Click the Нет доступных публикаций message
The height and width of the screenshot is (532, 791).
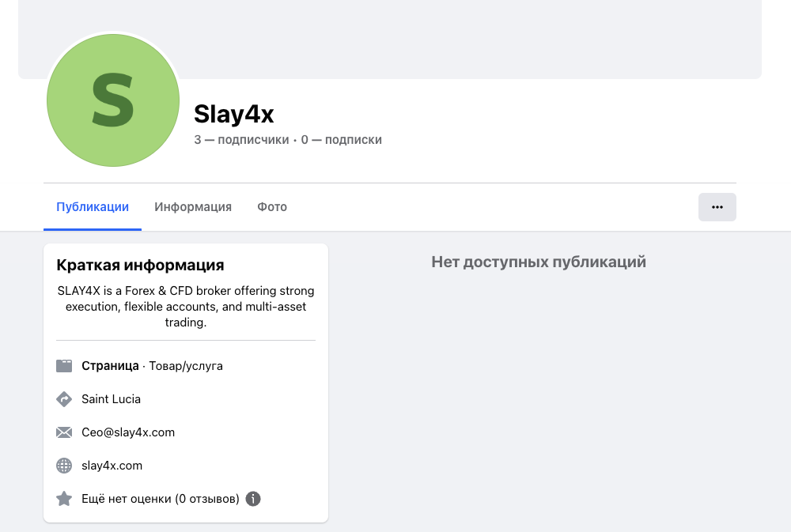pos(539,262)
